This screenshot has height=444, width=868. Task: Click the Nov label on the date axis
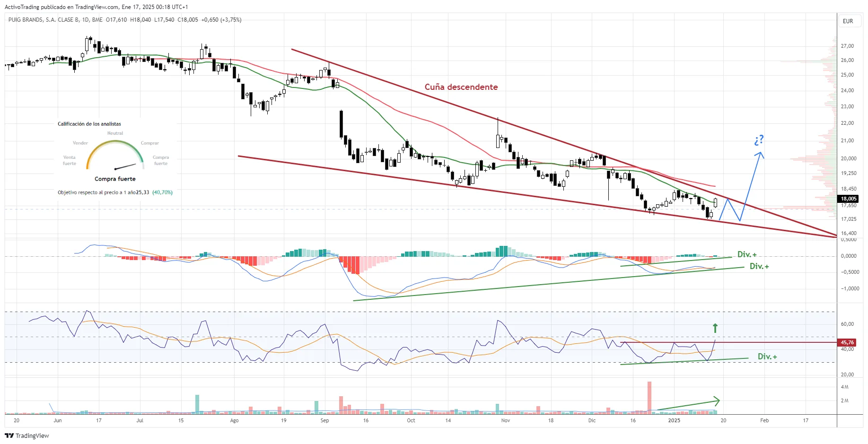pos(505,420)
